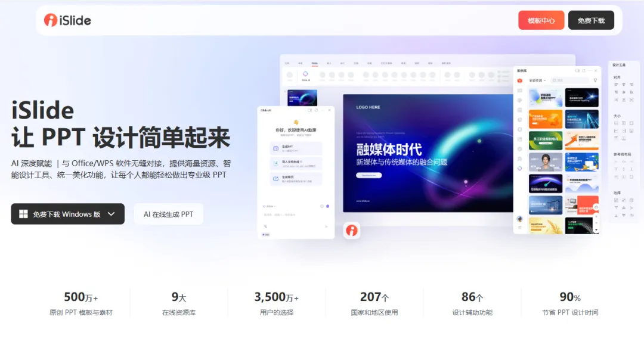The image size is (644, 345).
Task: Click the cloud icon at library right edge
Action: click(596, 207)
